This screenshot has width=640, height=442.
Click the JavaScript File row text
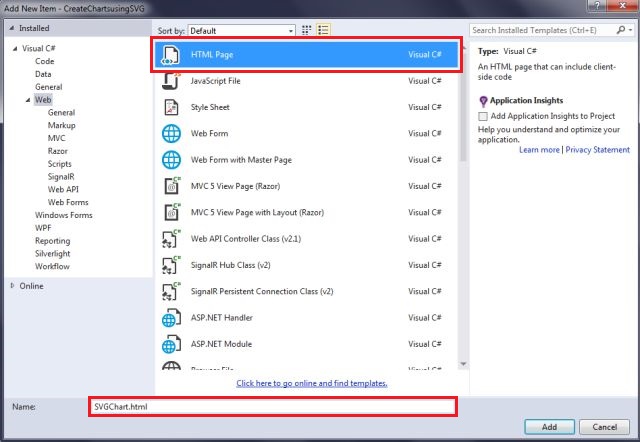tap(216, 81)
